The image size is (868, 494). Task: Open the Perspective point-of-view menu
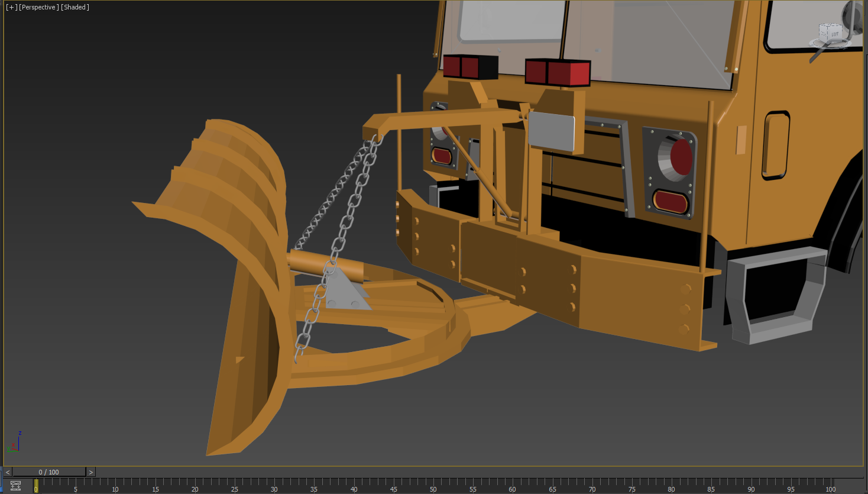(x=39, y=7)
